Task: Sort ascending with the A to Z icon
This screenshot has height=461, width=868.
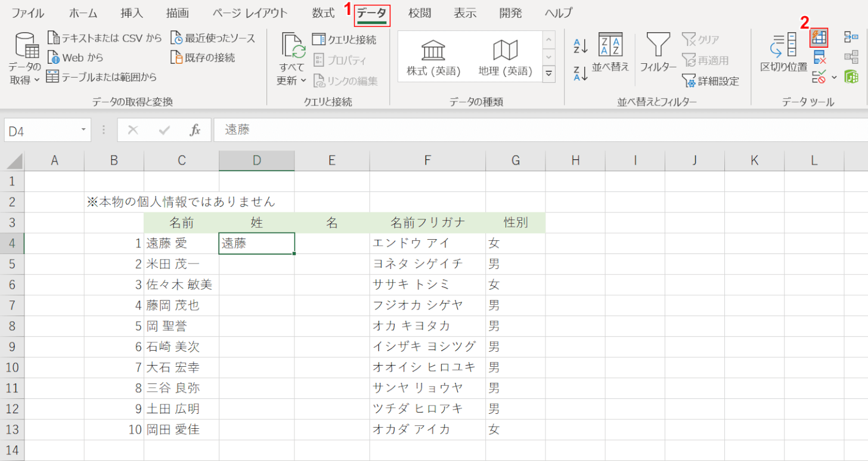Action: [x=581, y=46]
